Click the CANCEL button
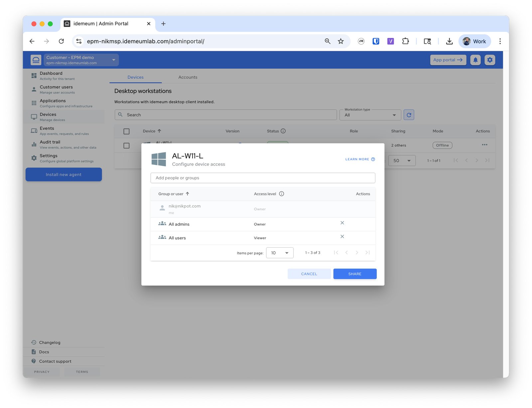The image size is (532, 408). click(309, 274)
